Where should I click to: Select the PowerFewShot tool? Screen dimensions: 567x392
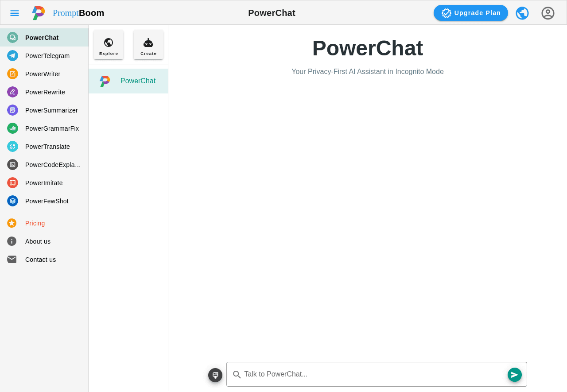tap(44, 201)
